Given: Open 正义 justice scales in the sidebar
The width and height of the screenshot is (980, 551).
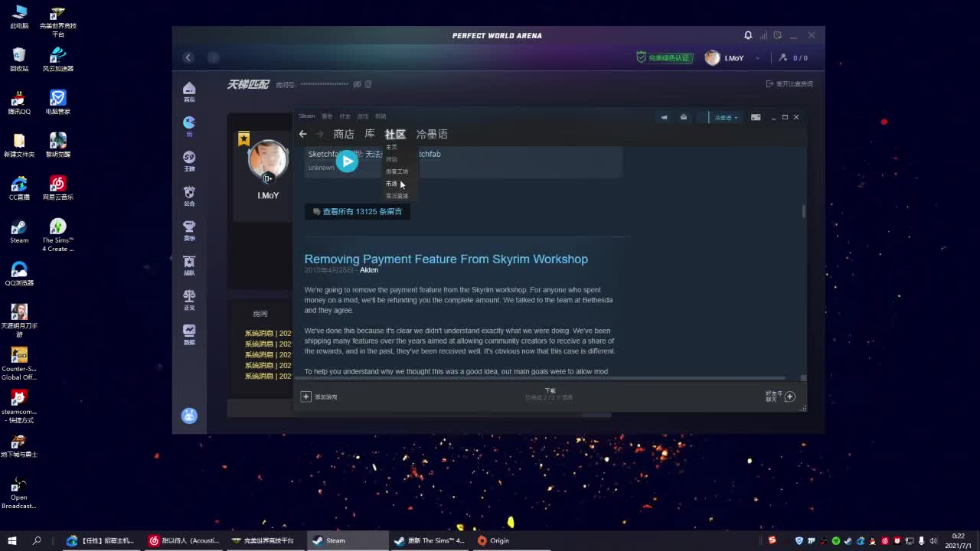Looking at the screenshot, I should pyautogui.click(x=189, y=300).
